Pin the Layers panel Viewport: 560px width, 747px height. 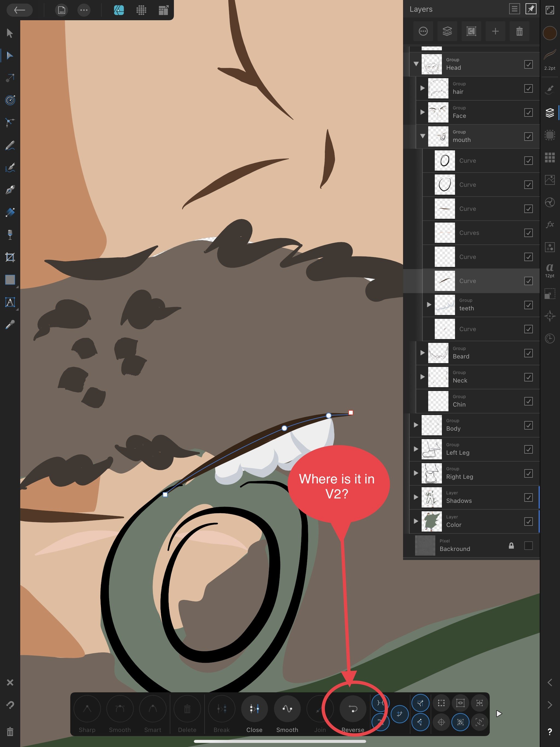tap(531, 9)
